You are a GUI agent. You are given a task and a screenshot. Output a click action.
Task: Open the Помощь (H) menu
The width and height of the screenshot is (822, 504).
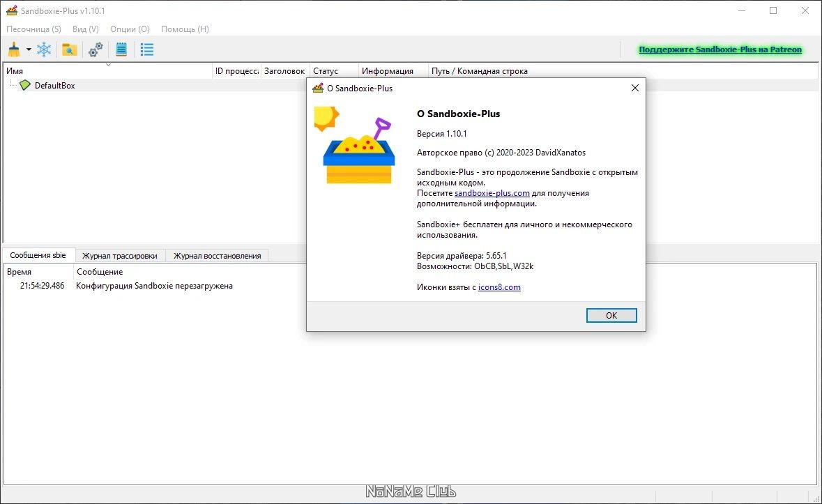point(185,29)
